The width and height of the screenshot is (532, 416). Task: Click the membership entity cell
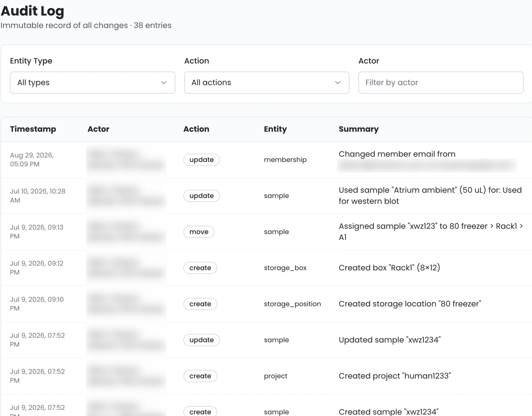click(285, 160)
